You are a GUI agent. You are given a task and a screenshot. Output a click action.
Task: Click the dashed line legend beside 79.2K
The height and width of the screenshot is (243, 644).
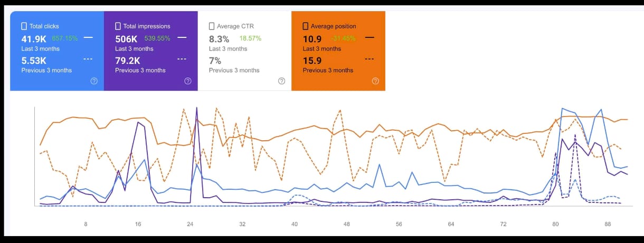182,59
